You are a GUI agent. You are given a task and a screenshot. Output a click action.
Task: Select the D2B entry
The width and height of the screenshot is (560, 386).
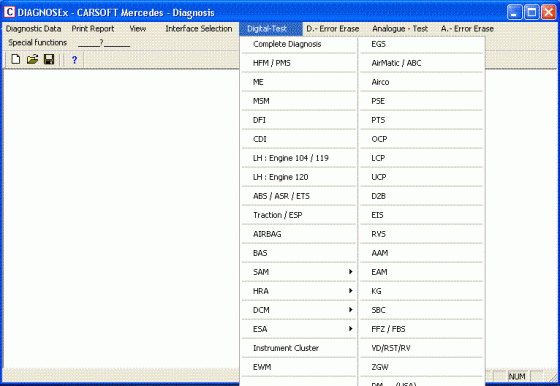421,196
